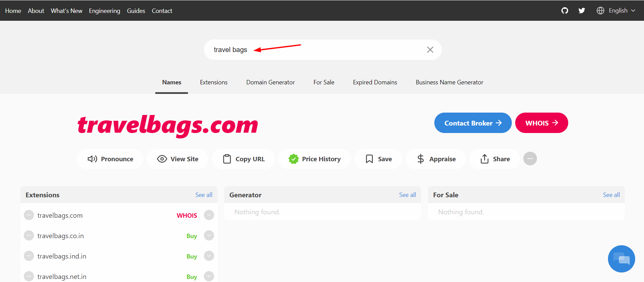Click the View Site eye button

(177, 159)
